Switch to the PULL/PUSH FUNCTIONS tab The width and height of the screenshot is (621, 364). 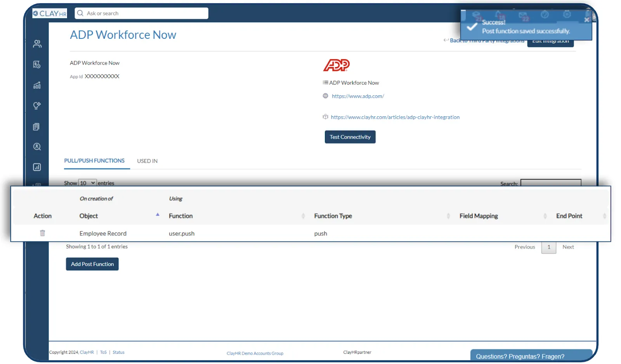click(94, 160)
